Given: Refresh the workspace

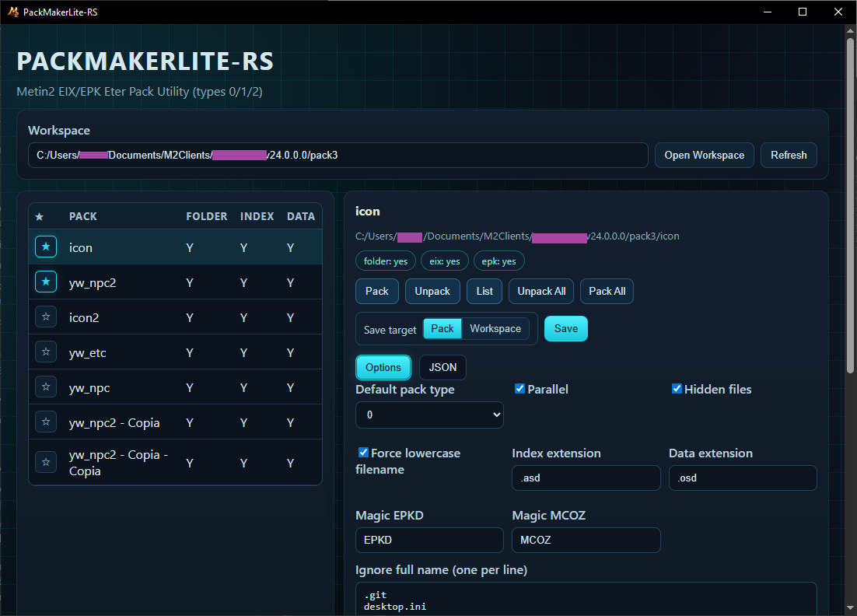Looking at the screenshot, I should pos(789,155).
